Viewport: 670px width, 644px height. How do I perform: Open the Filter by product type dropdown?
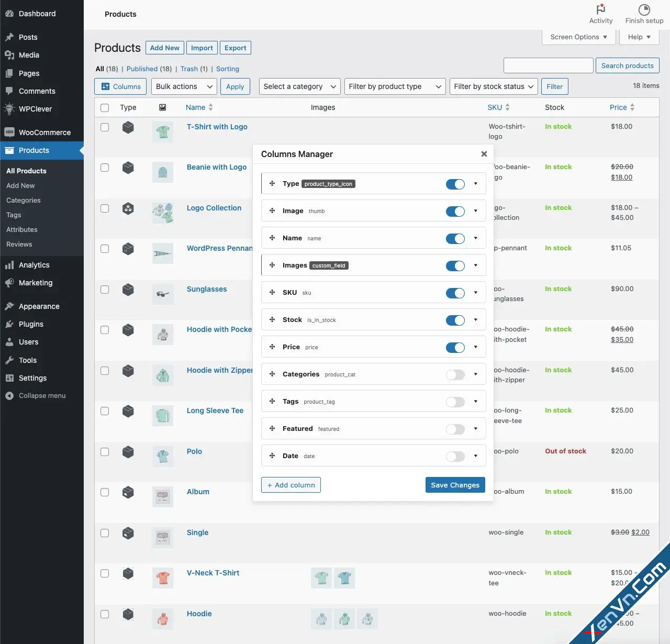[395, 86]
